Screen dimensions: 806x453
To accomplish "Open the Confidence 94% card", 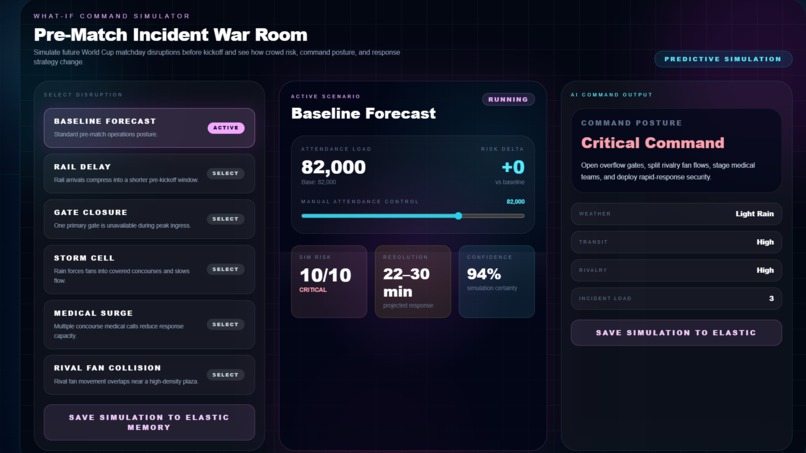I will [x=497, y=281].
